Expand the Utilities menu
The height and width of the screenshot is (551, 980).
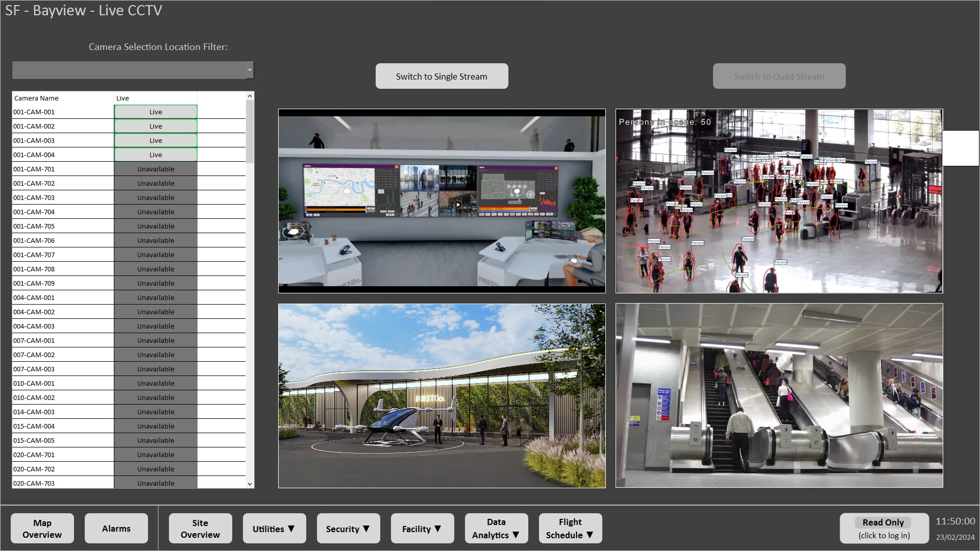(274, 528)
